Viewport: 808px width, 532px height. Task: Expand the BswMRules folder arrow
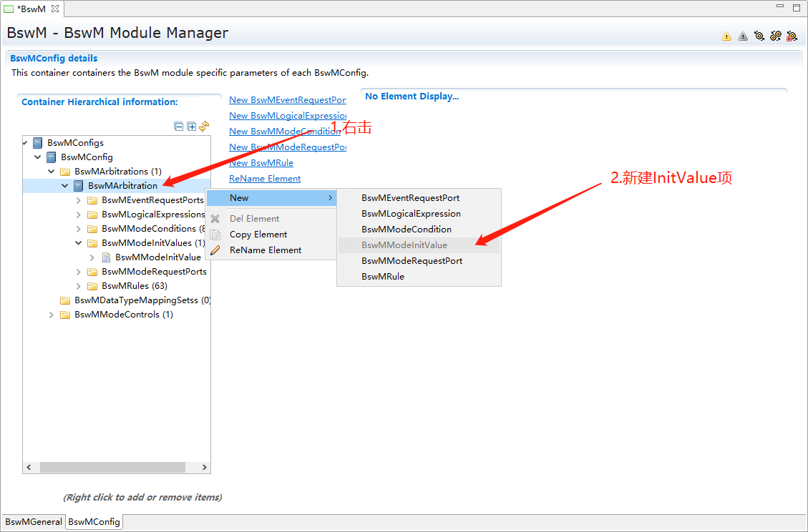click(79, 286)
